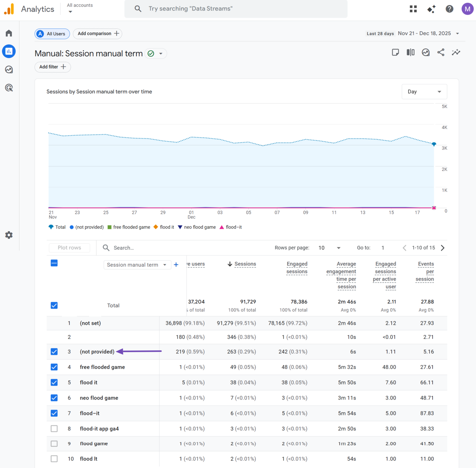
Task: Open Admin via the gear icon
Action: click(8, 235)
